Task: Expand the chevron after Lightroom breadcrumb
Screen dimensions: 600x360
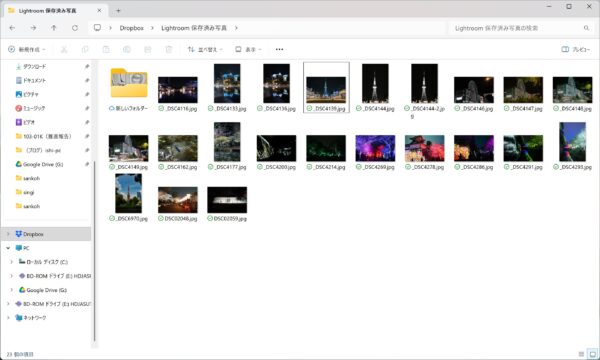Action: pyautogui.click(x=236, y=28)
